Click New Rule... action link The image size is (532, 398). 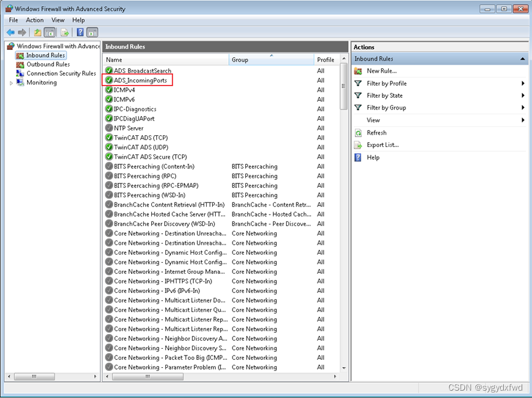(x=382, y=71)
